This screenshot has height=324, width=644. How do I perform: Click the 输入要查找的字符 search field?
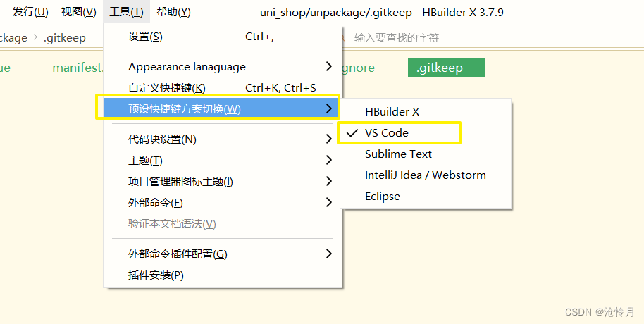(397, 38)
